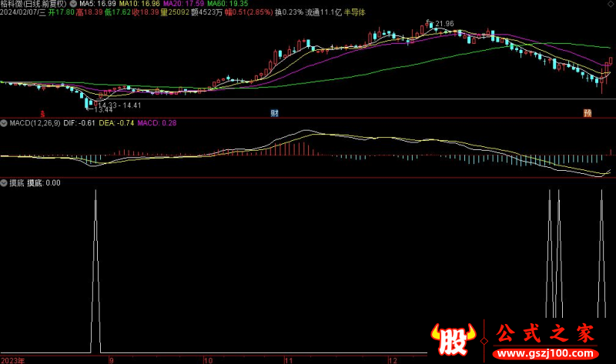Click the 摸底 indicator settings circle icon
This screenshot has width=616, height=364.
tap(4, 183)
